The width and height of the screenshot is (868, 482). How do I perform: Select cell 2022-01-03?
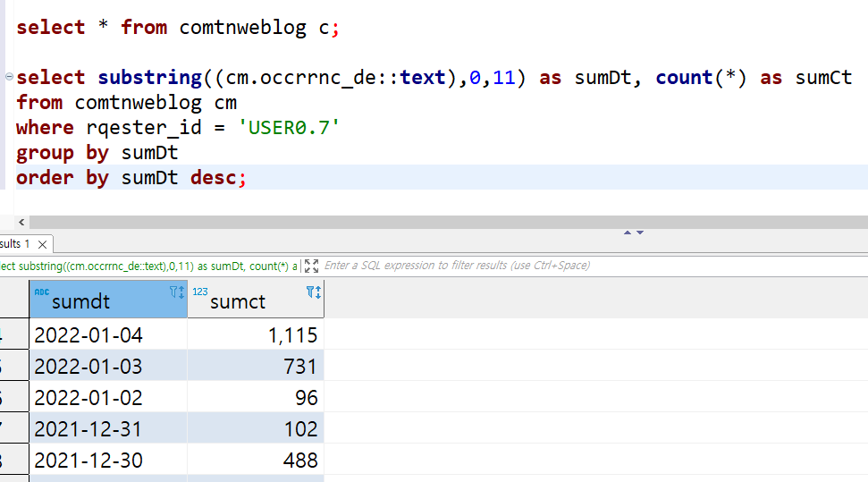pyautogui.click(x=108, y=366)
